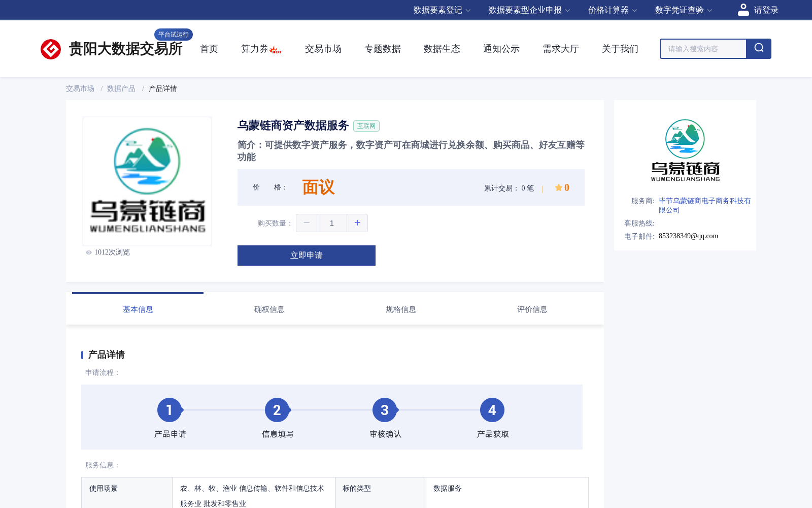This screenshot has height=508, width=812.
Task: Go to 交易市场 in navigation
Action: [323, 49]
